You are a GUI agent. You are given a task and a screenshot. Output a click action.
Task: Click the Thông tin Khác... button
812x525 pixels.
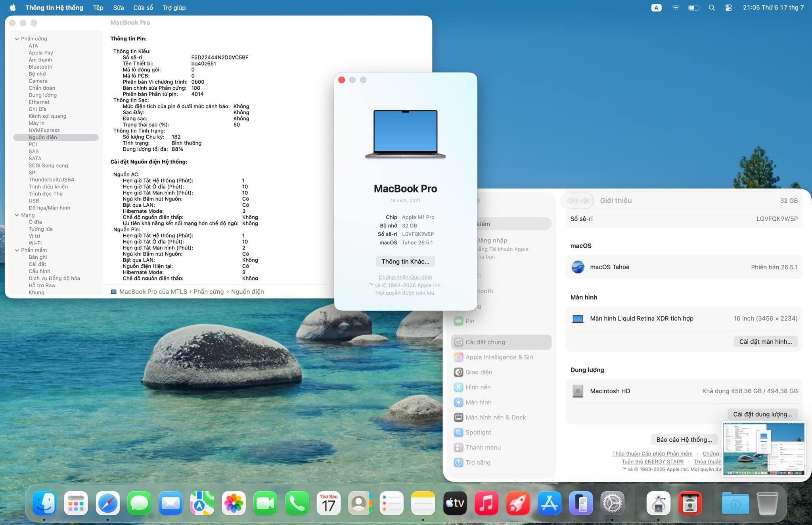tap(405, 262)
